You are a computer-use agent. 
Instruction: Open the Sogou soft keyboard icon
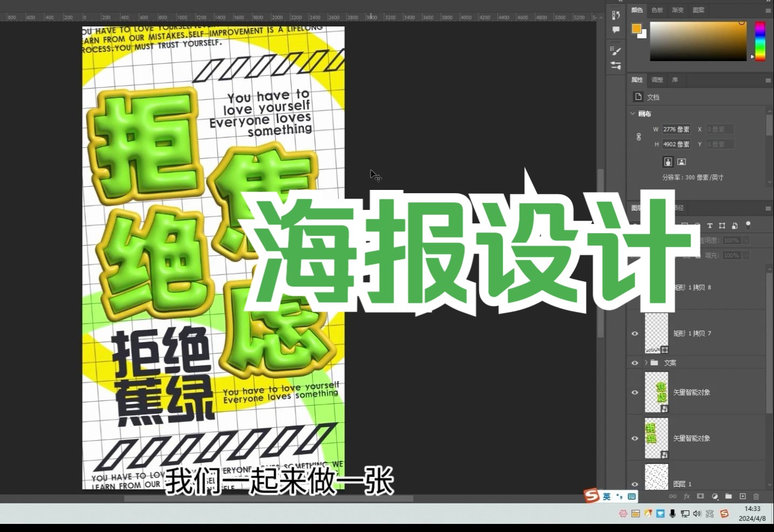tap(632, 496)
